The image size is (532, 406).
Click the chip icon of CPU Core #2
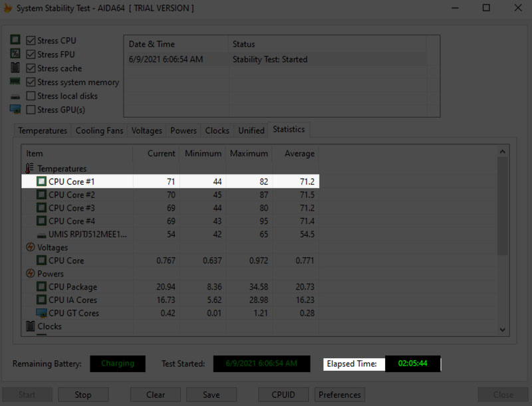(41, 195)
